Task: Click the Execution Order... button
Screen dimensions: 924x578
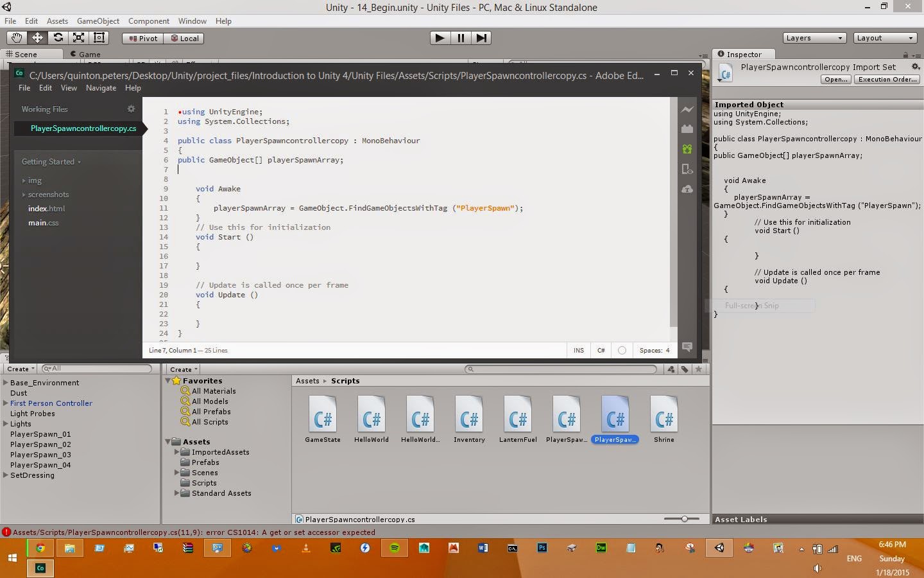Action: [x=887, y=79]
